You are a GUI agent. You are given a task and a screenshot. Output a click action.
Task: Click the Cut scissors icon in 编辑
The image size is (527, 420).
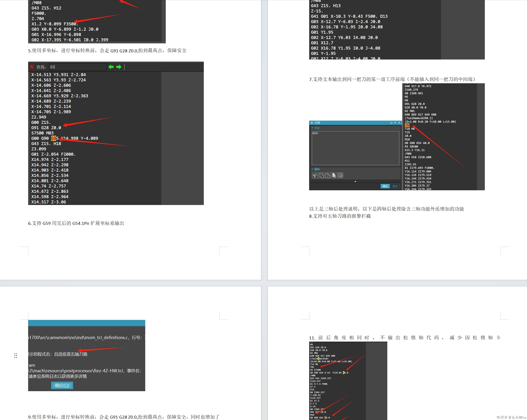pos(315,175)
